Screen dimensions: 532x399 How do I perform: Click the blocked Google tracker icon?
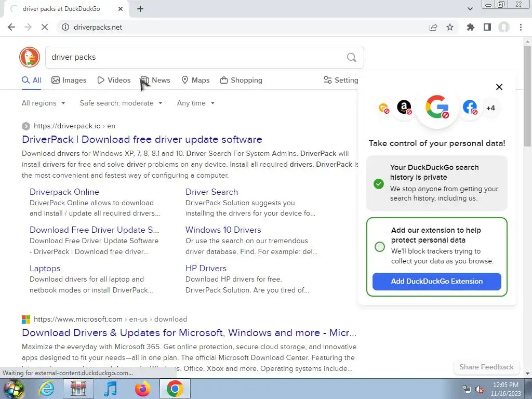(x=437, y=107)
